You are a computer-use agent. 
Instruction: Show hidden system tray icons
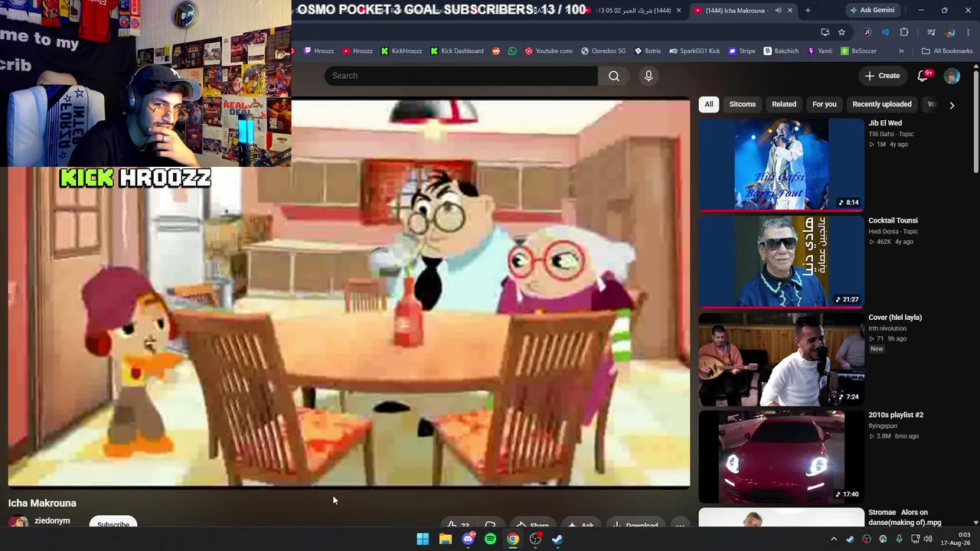point(834,539)
